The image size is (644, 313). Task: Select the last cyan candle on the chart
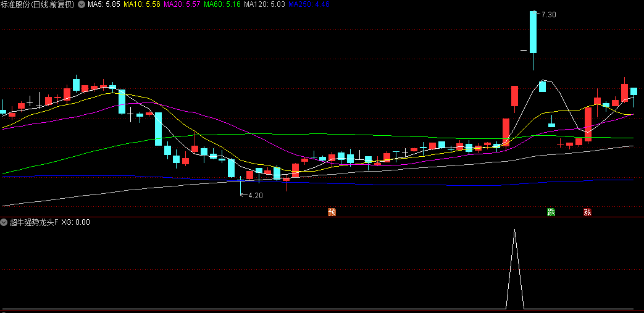coord(634,91)
